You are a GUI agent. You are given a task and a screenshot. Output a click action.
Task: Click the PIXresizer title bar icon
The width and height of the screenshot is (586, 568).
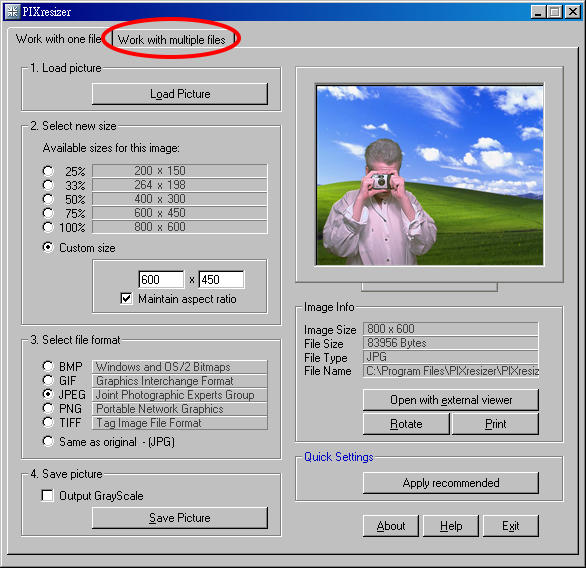(12, 12)
